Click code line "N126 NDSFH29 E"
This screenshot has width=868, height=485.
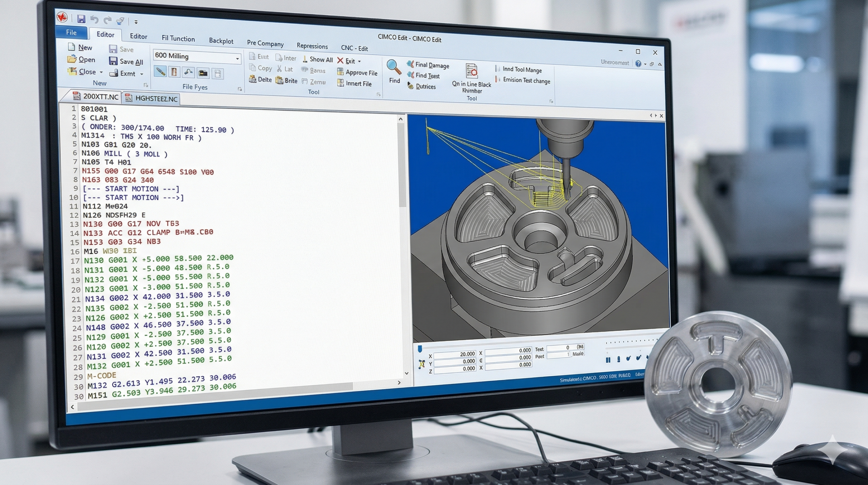click(x=114, y=215)
